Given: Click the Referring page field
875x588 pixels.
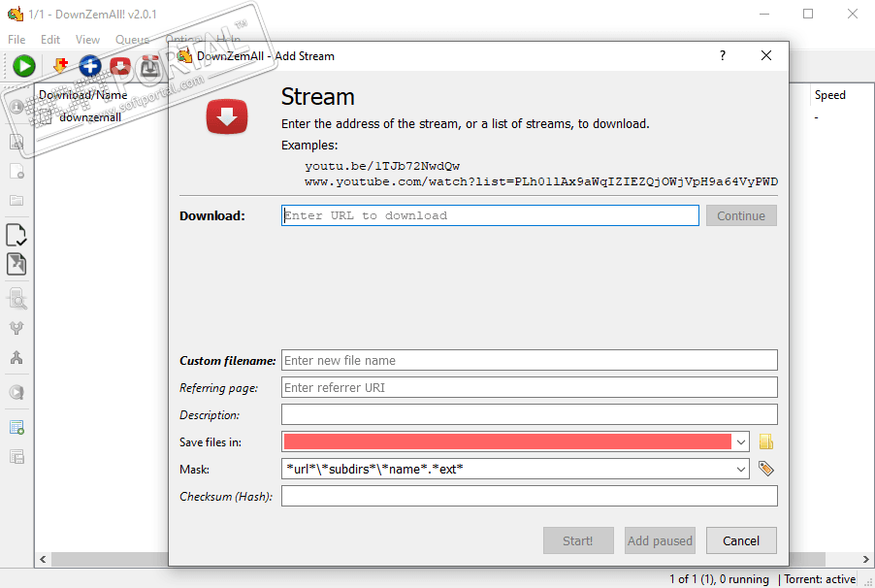Looking at the screenshot, I should 529,387.
